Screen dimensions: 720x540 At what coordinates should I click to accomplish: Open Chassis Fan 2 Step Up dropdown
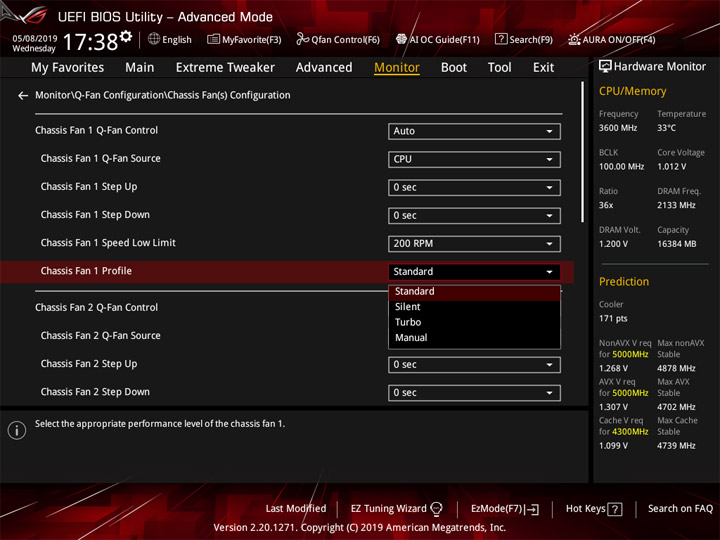click(474, 365)
